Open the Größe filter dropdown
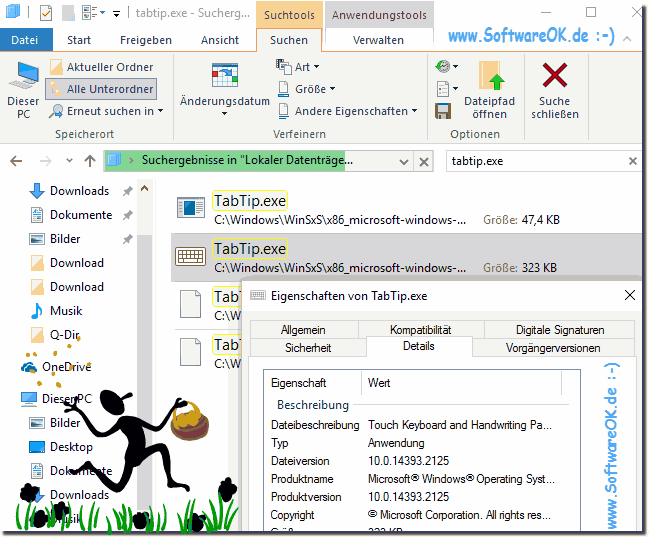649x538 pixels. (x=306, y=89)
